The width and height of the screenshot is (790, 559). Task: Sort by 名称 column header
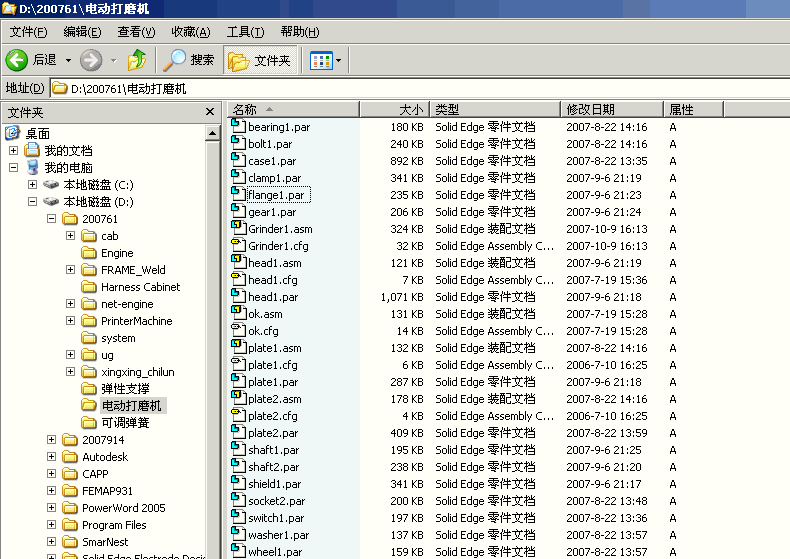coord(293,109)
